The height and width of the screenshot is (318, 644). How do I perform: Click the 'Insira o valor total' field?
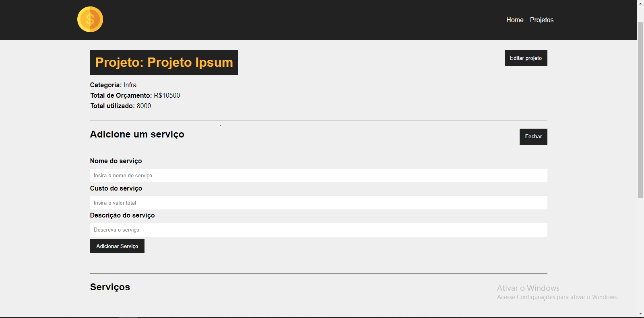point(318,203)
